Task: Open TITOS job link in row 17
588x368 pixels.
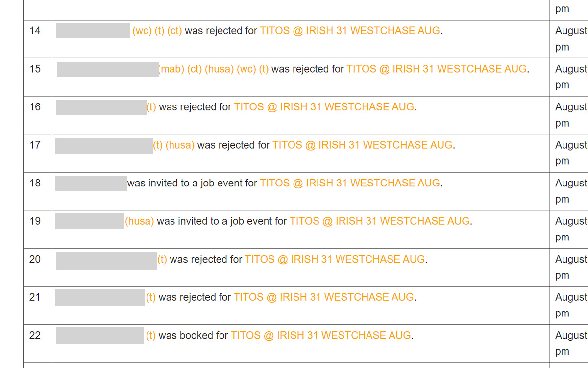Action: [x=363, y=145]
